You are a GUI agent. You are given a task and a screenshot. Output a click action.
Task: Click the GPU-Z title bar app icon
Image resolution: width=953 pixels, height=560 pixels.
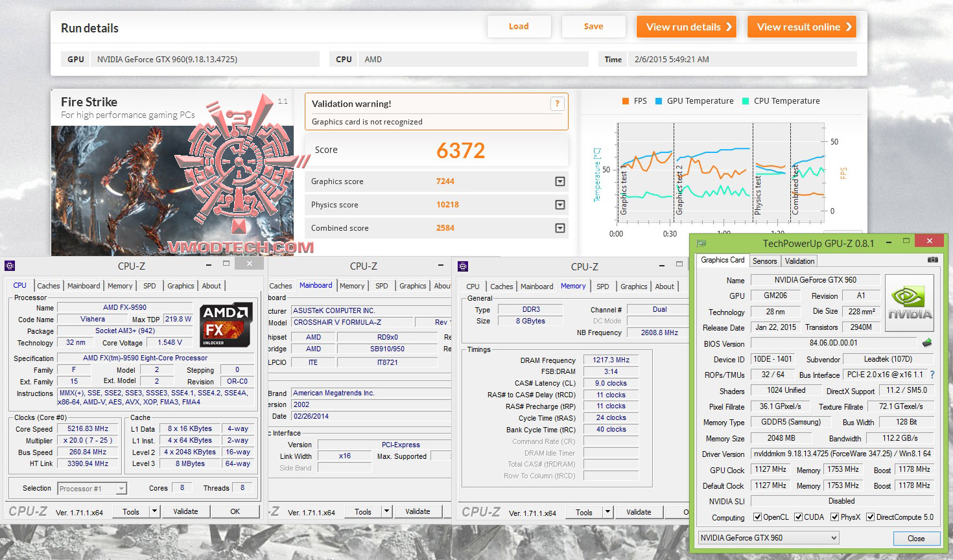click(701, 243)
